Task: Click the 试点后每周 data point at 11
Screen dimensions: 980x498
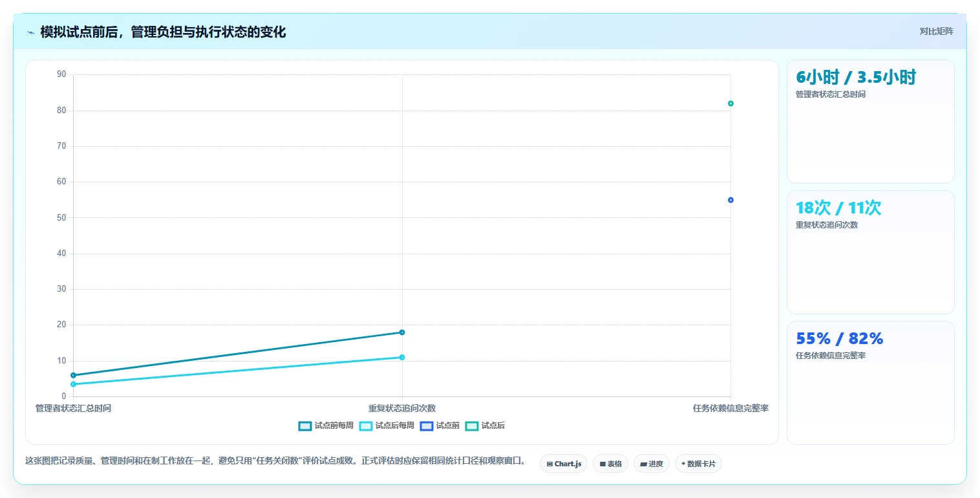Action: click(x=402, y=357)
